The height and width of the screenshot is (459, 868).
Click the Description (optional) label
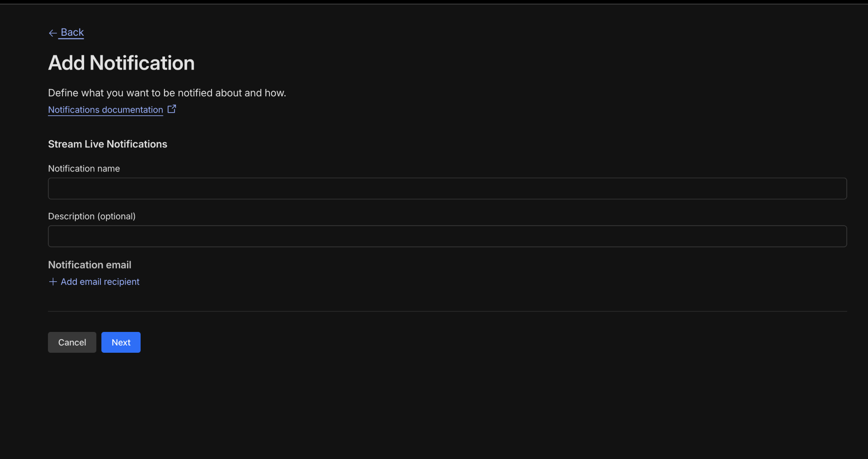(92, 217)
